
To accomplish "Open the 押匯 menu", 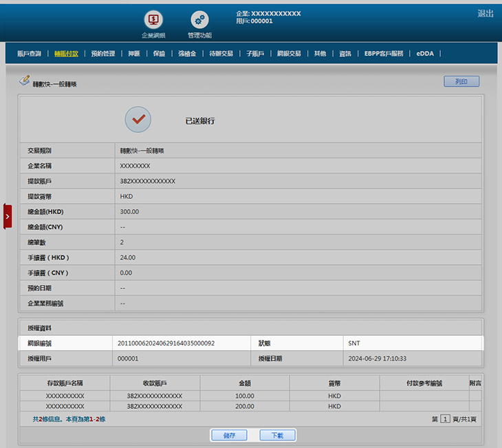I will 134,53.
